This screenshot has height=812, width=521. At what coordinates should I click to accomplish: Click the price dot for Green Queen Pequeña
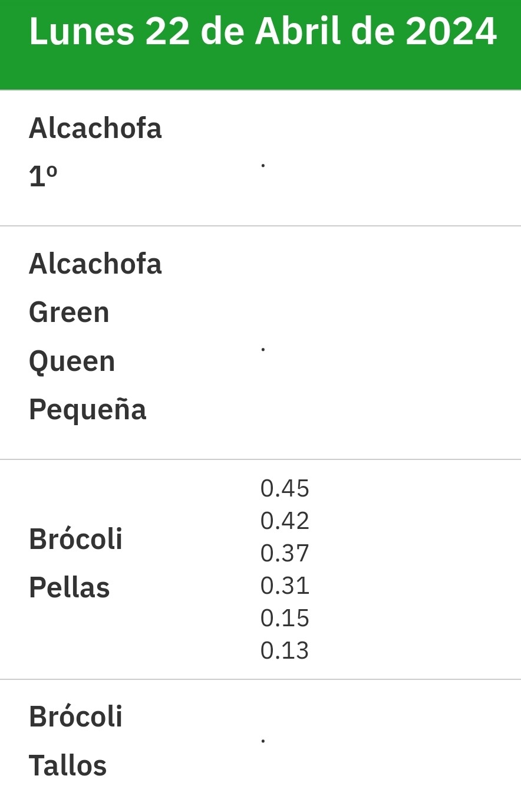point(263,350)
